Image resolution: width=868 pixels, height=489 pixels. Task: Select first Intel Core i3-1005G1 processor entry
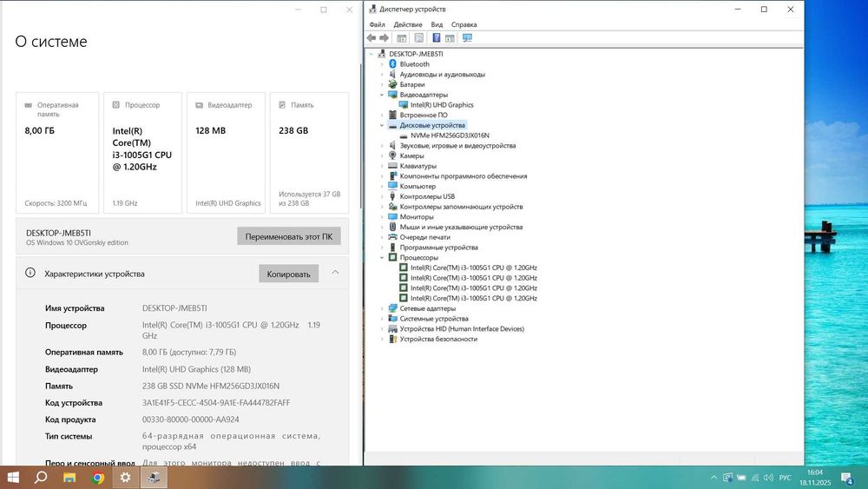[x=474, y=268]
